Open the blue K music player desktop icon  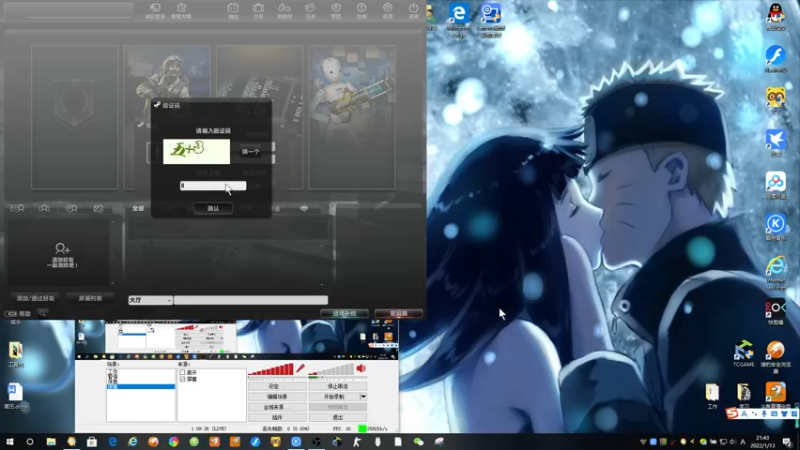point(776,227)
